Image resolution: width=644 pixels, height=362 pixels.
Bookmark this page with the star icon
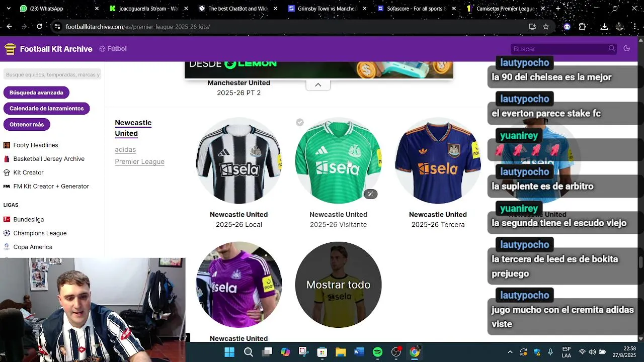[546, 27]
